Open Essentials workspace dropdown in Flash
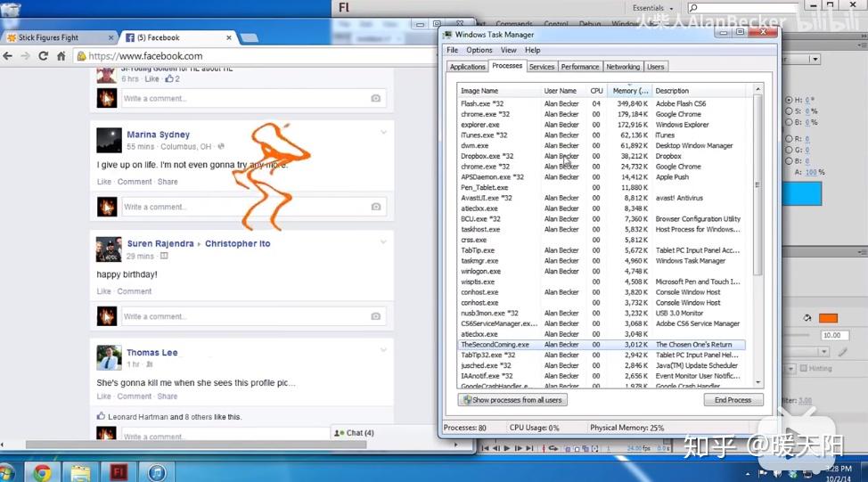The width and height of the screenshot is (868, 482). [x=652, y=8]
